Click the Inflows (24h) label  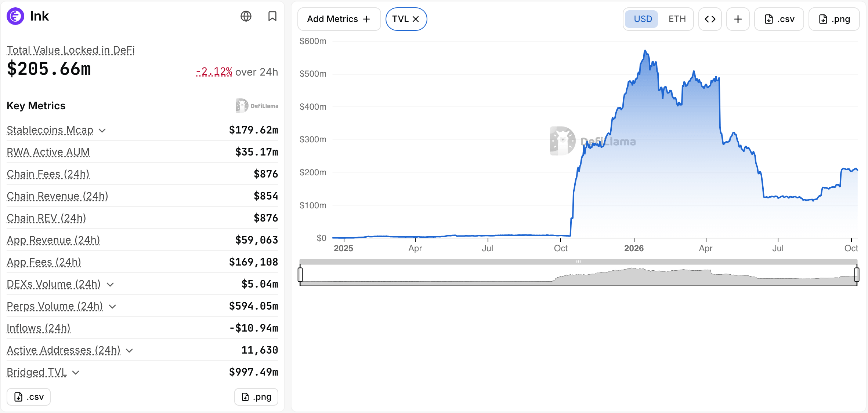(x=39, y=328)
